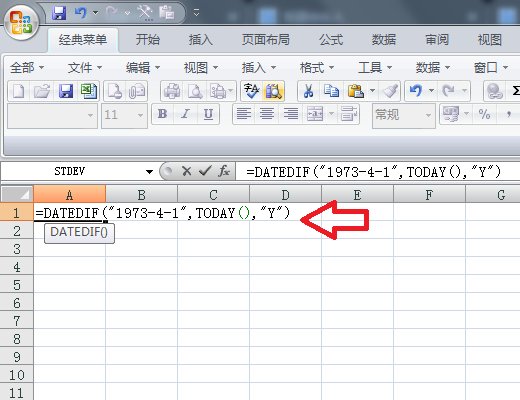Image resolution: width=520 pixels, height=400 pixels.
Task: Click the Excel save-as icon
Action: coord(89,91)
